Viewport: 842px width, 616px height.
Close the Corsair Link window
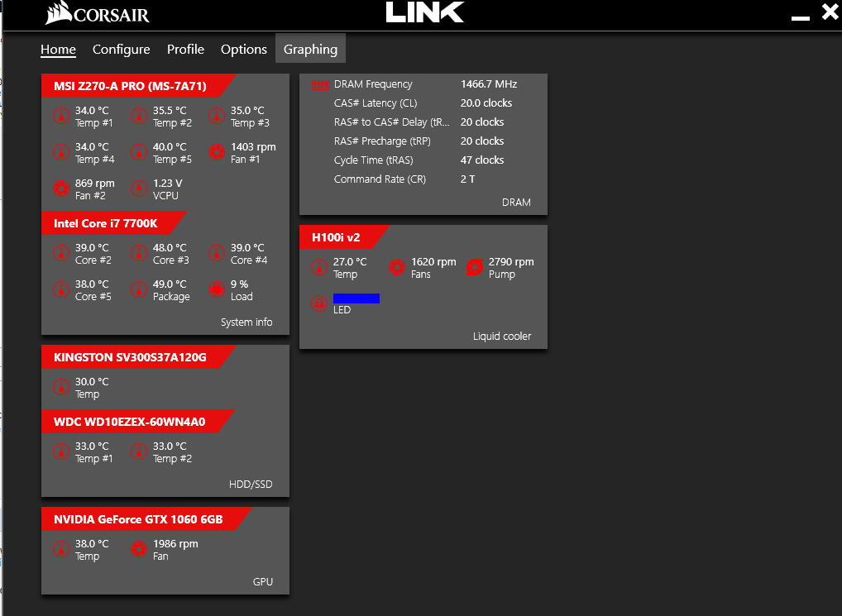830,12
